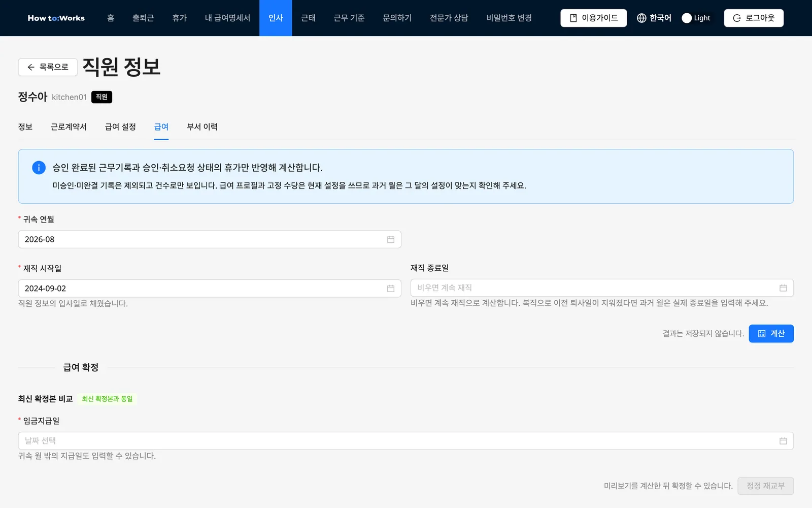Open the 귀속 연월 month picker field
The image size is (812, 508).
(x=210, y=239)
